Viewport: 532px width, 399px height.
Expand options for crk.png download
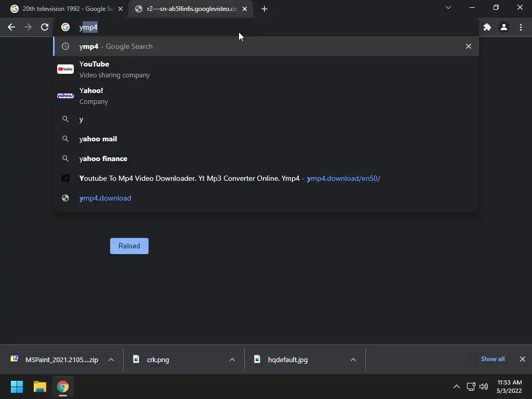(x=232, y=360)
